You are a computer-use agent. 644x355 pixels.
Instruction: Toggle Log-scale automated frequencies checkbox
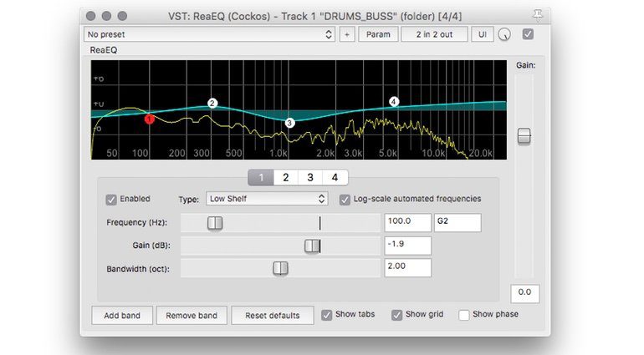point(345,200)
